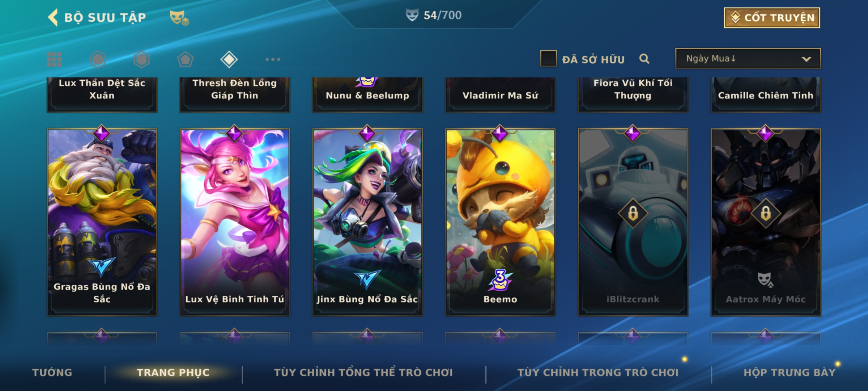Select the Jinx Bùng Nổ Đa Sắc skin
This screenshot has height=391, width=868.
(367, 222)
